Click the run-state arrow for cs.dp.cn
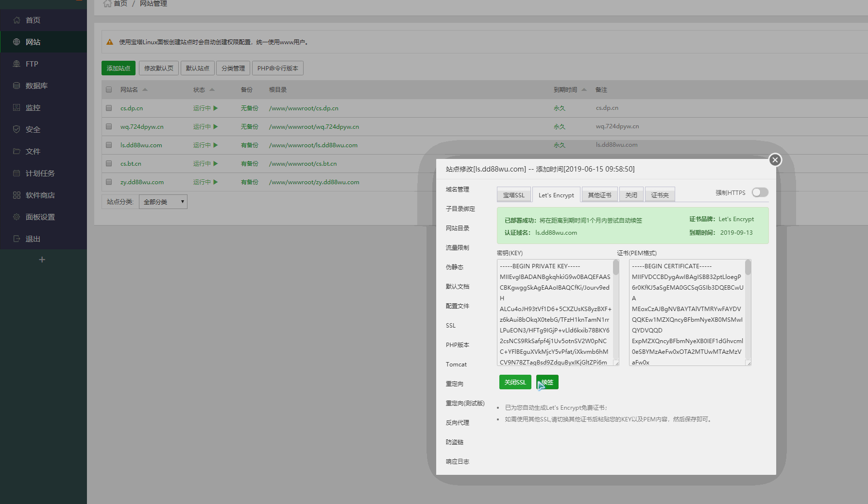 click(x=215, y=108)
